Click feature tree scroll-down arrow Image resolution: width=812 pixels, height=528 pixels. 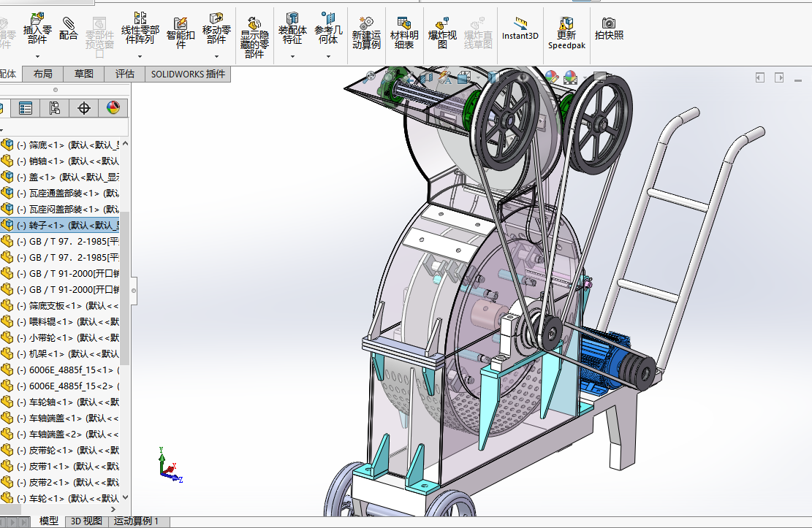click(125, 497)
